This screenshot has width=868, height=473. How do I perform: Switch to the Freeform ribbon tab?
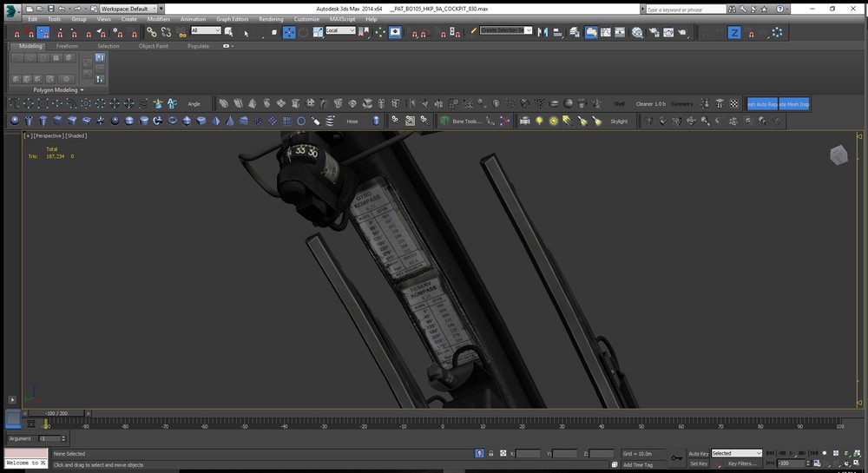tap(67, 46)
